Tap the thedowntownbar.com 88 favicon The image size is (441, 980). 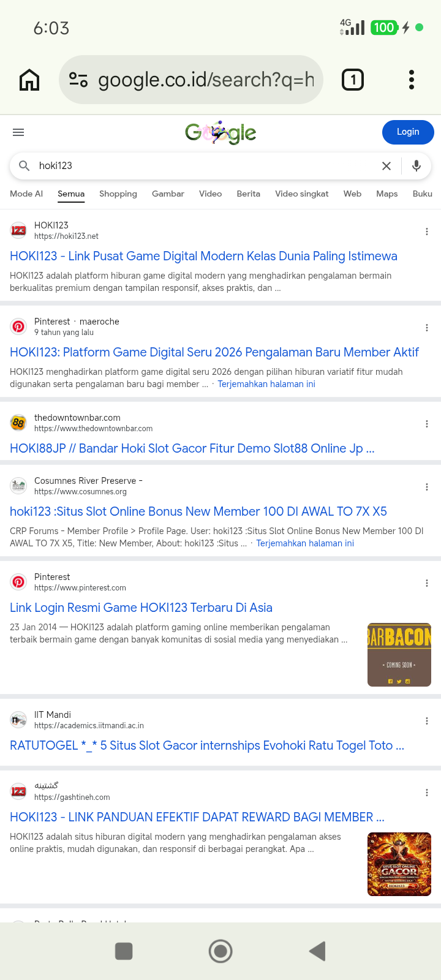pyautogui.click(x=18, y=423)
